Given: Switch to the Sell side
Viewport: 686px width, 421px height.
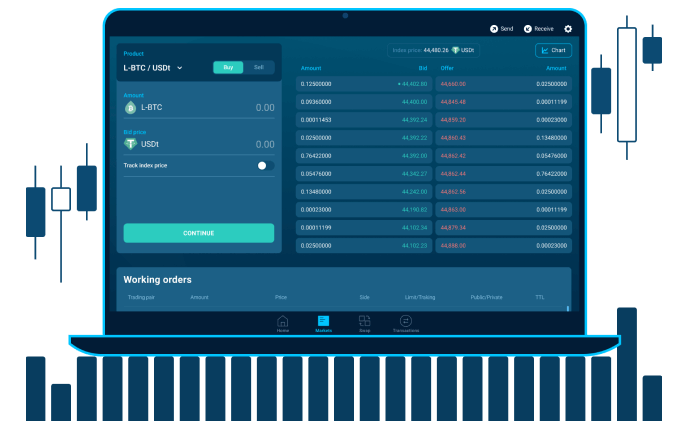Looking at the screenshot, I should point(259,67).
